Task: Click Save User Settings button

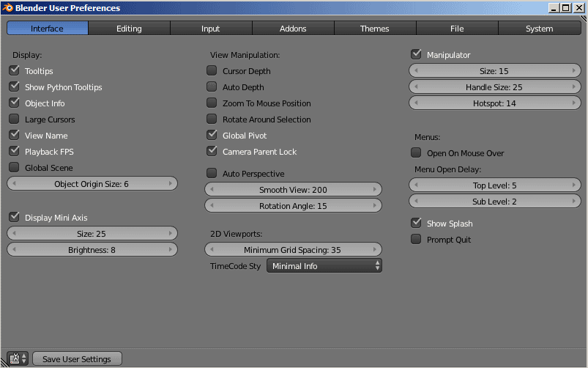Action: (x=77, y=359)
